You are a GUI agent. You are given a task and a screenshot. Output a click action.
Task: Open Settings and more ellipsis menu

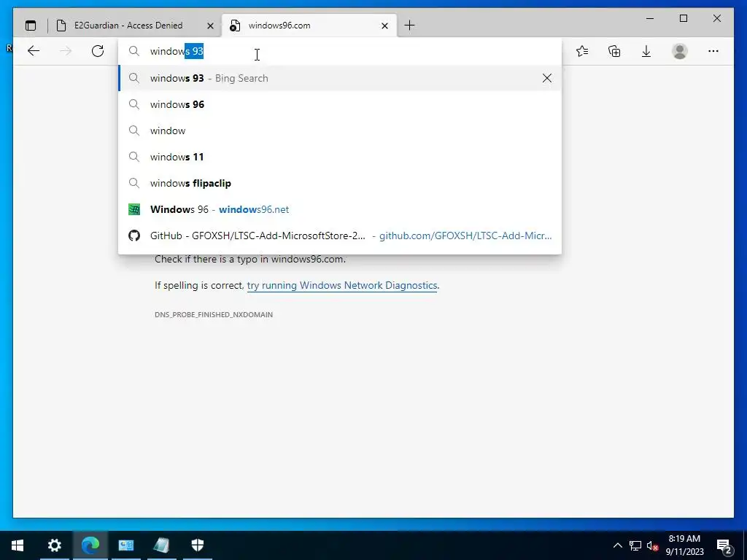(x=713, y=51)
